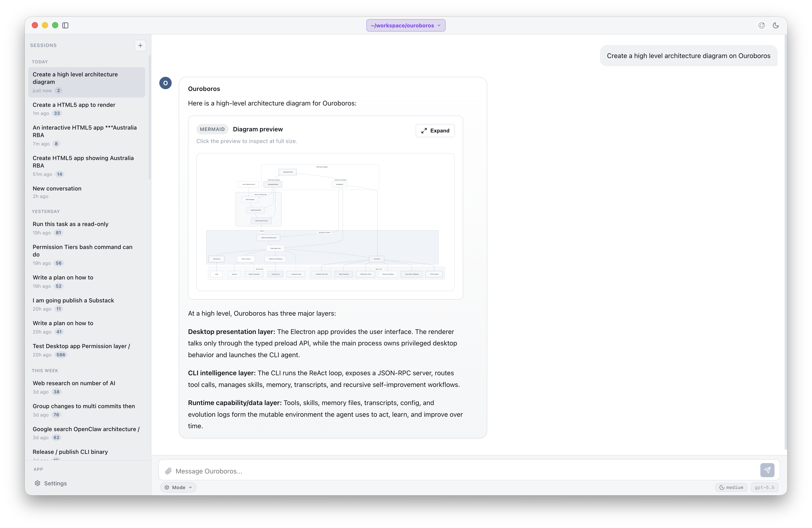Viewport: 812px width, 528px height.
Task: Open session 'Web research on number of AI'
Action: pos(87,387)
